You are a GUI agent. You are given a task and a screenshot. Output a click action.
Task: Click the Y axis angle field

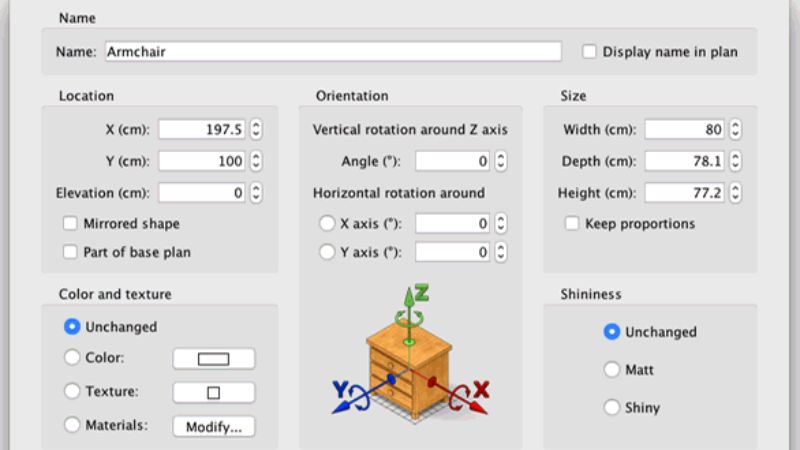pos(453,252)
